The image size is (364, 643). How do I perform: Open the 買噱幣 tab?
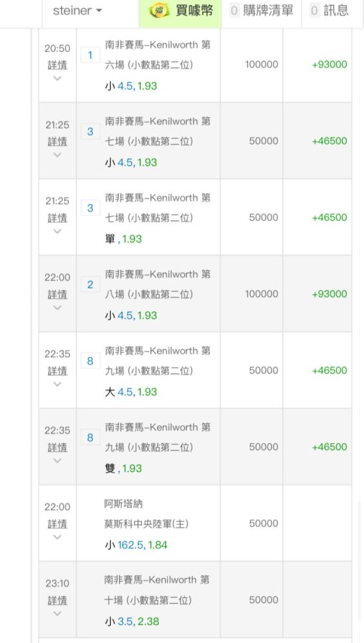coord(181,12)
